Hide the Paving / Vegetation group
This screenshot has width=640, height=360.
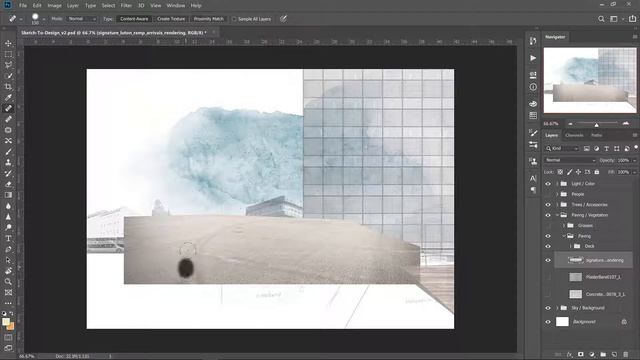tap(548, 215)
